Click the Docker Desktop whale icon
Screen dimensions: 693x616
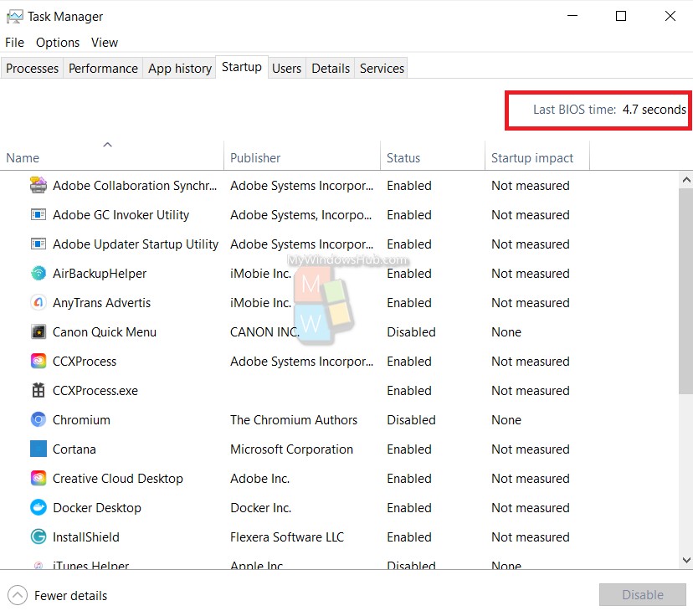[x=38, y=507]
